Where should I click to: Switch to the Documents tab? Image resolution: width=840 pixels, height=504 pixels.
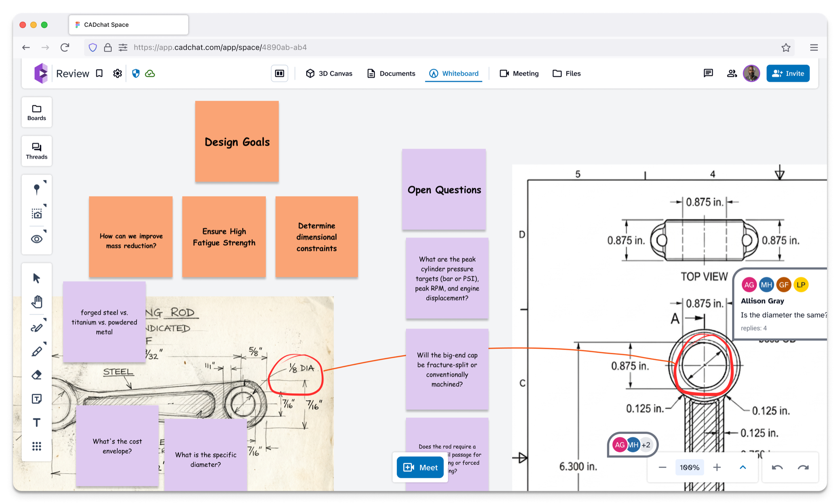pyautogui.click(x=391, y=73)
